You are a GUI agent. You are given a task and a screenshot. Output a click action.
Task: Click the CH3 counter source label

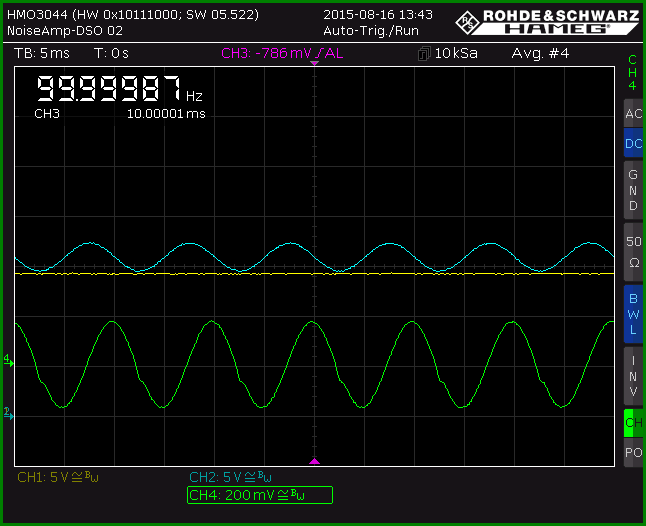47,114
